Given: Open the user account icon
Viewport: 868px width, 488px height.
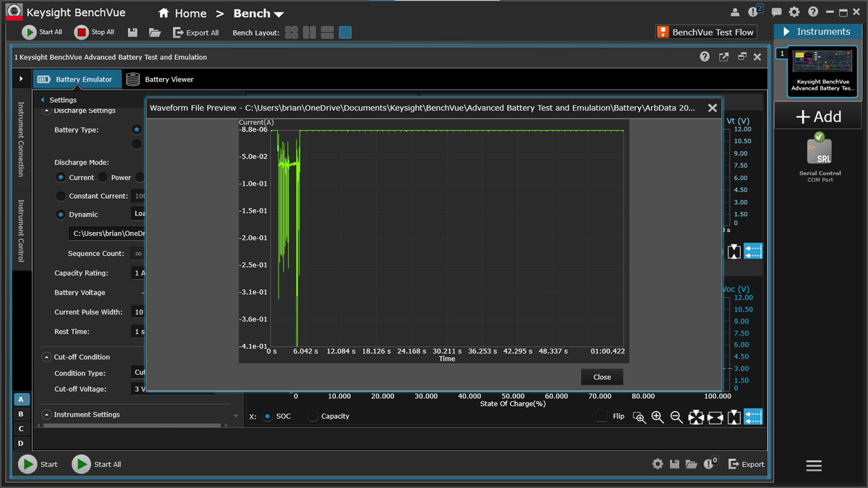Looking at the screenshot, I should (735, 12).
